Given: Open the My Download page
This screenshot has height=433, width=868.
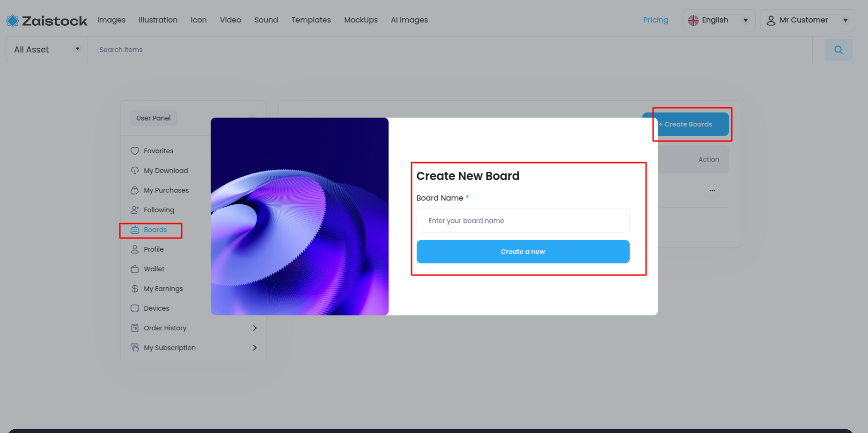Looking at the screenshot, I should tap(166, 171).
